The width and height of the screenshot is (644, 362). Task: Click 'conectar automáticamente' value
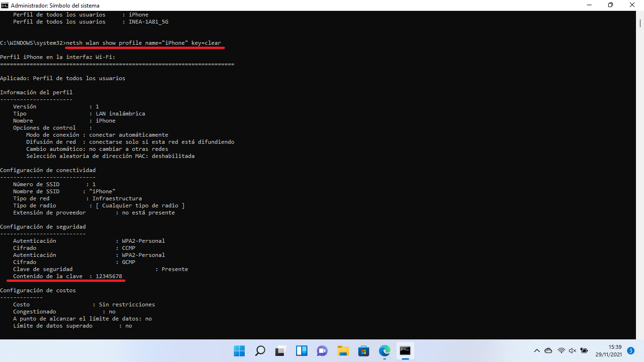pos(129,135)
